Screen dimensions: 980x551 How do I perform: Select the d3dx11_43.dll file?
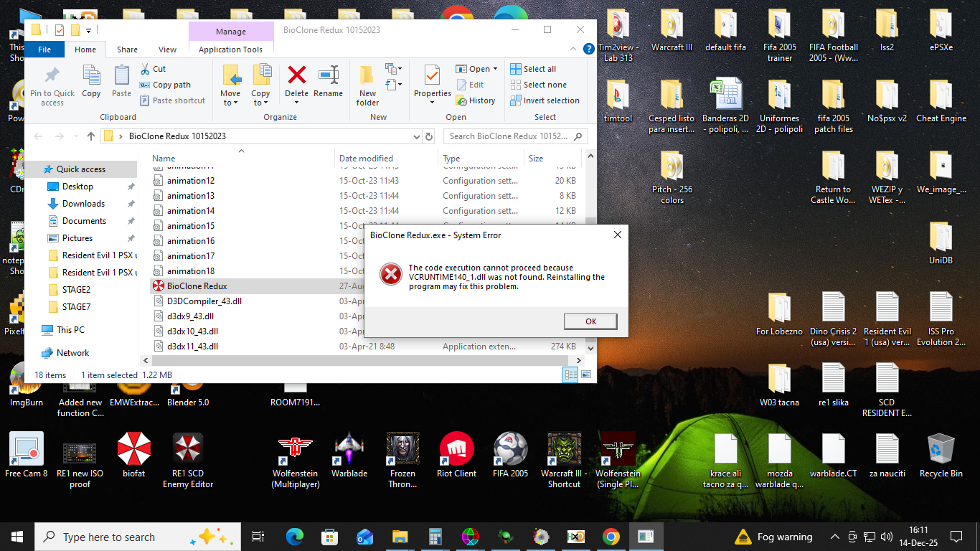pyautogui.click(x=192, y=347)
